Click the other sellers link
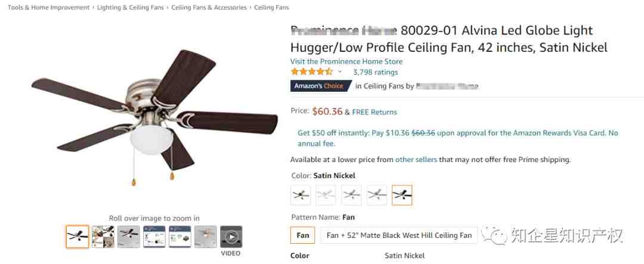 tap(416, 160)
